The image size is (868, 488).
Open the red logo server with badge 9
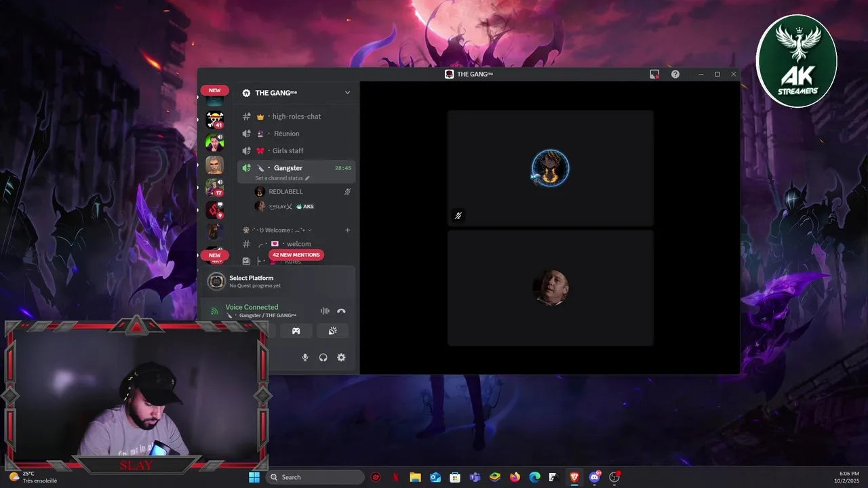tap(215, 209)
